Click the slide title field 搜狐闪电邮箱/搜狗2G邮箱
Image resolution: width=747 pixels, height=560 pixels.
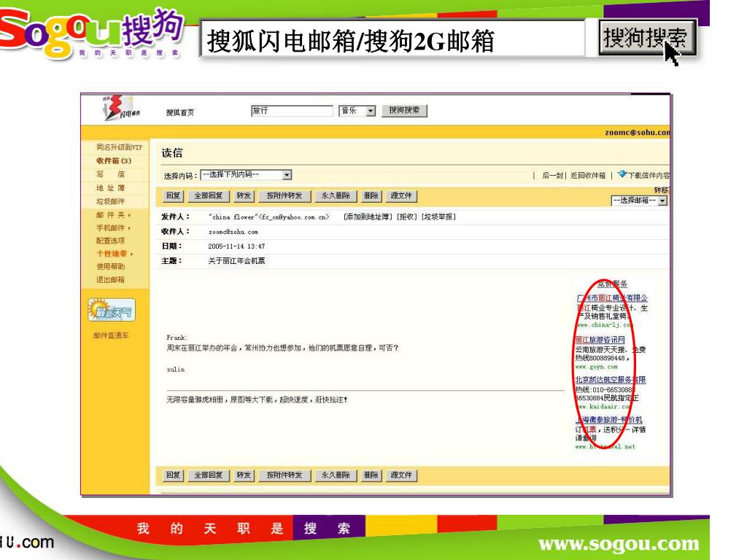click(x=392, y=39)
